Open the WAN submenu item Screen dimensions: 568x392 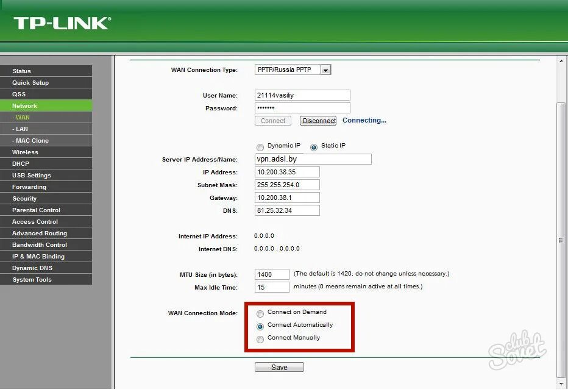point(46,118)
